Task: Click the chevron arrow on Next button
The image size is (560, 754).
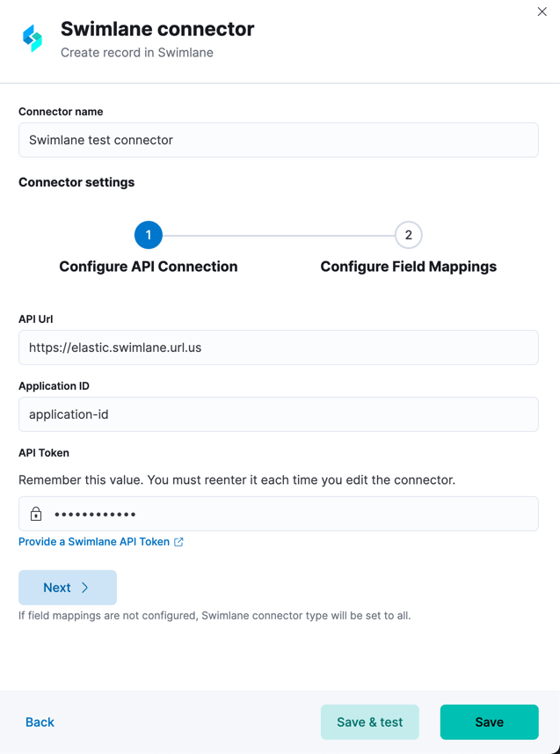Action: coord(85,588)
